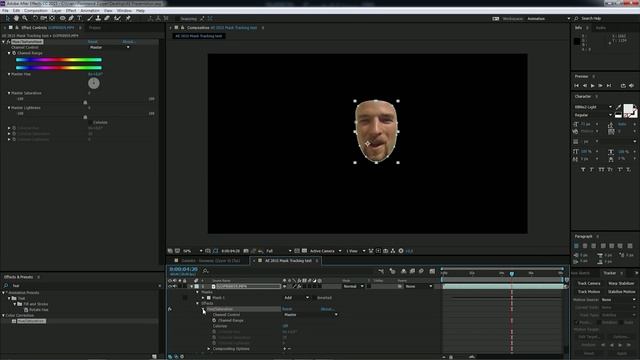Select the Type text tool
The image size is (640, 360).
click(80, 18)
